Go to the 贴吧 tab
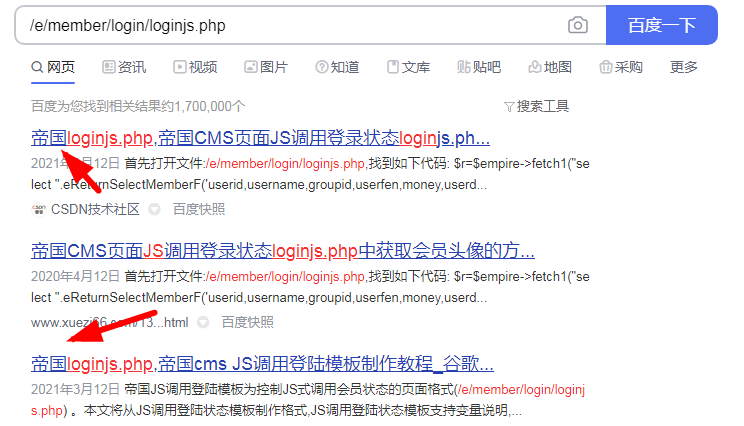744x426 pixels. coord(479,67)
